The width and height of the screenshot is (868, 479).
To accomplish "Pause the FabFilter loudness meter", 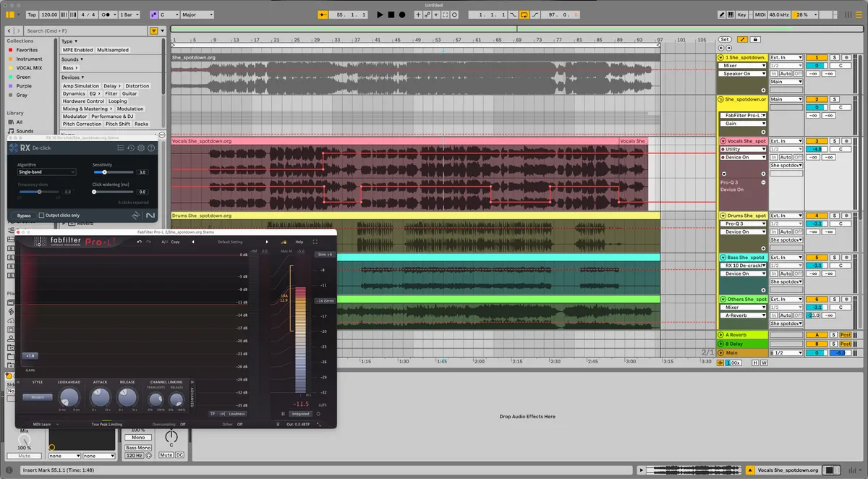I will 283,414.
